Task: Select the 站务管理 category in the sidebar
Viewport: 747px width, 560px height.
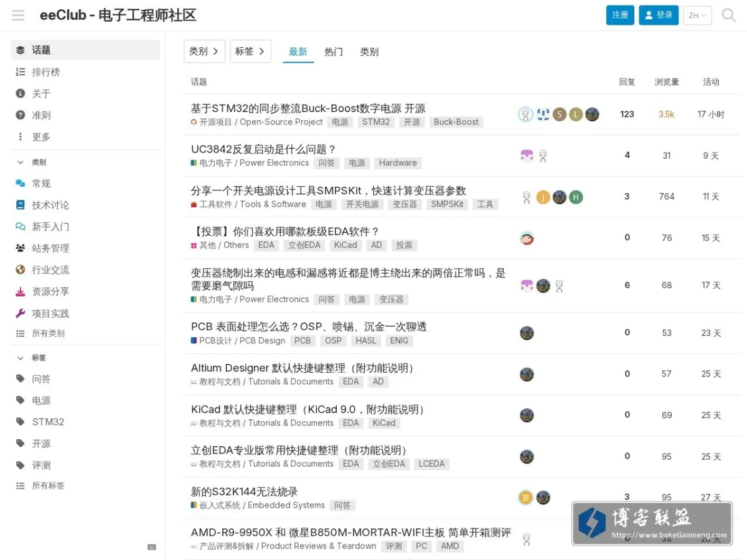Action: (85, 248)
